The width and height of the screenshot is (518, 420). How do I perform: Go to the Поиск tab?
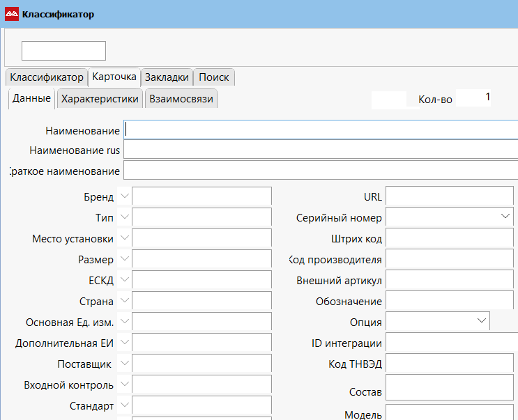214,77
